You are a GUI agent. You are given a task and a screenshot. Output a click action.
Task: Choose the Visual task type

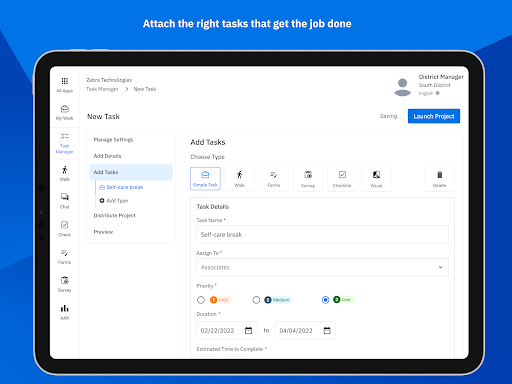376,179
